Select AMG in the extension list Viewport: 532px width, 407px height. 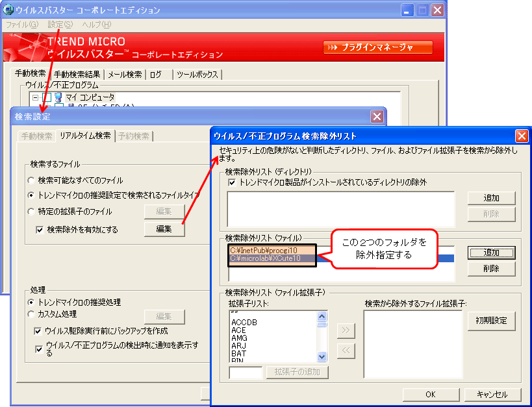[239, 338]
